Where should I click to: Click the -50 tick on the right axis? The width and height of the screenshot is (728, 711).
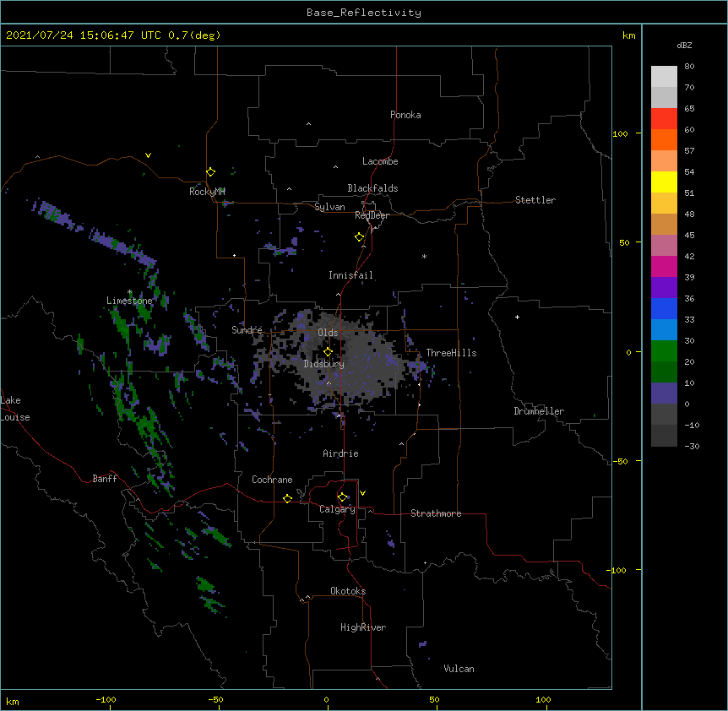[x=620, y=461]
